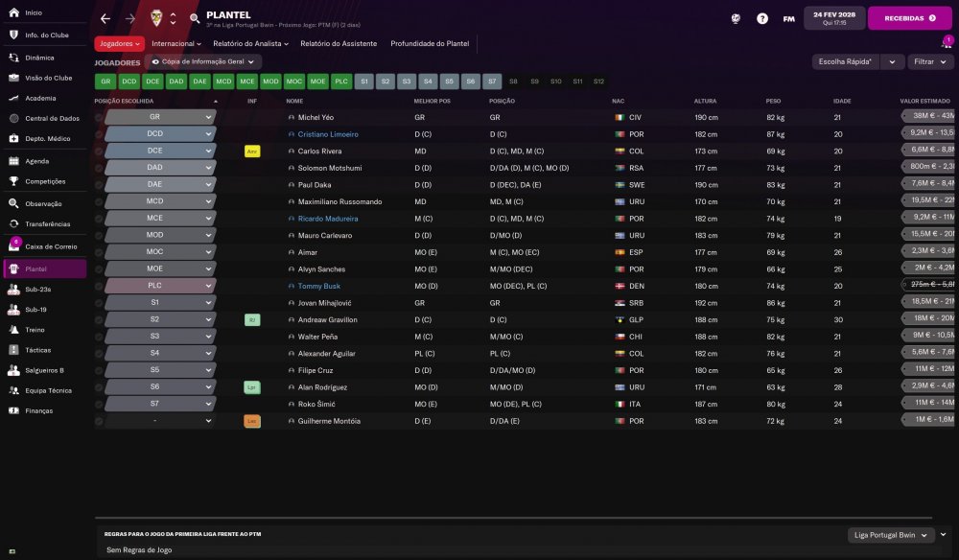This screenshot has height=560, width=959.
Task: Open the world globe icon
Action: [736, 18]
